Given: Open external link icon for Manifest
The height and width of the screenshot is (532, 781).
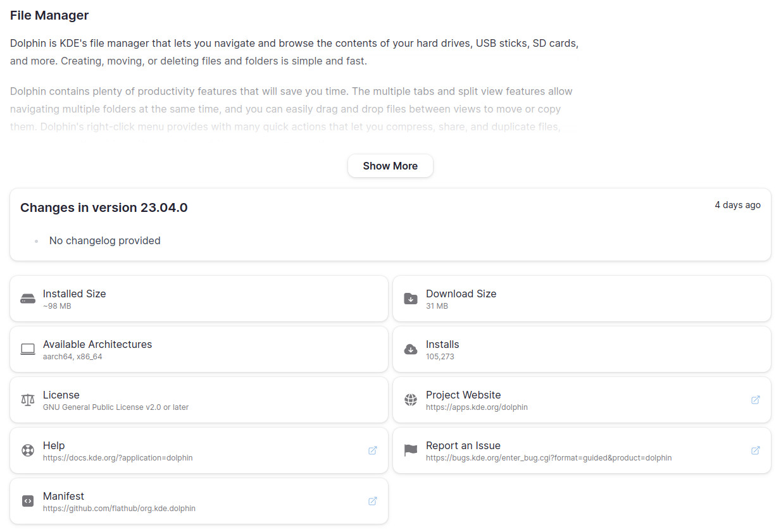Looking at the screenshot, I should [x=372, y=501].
